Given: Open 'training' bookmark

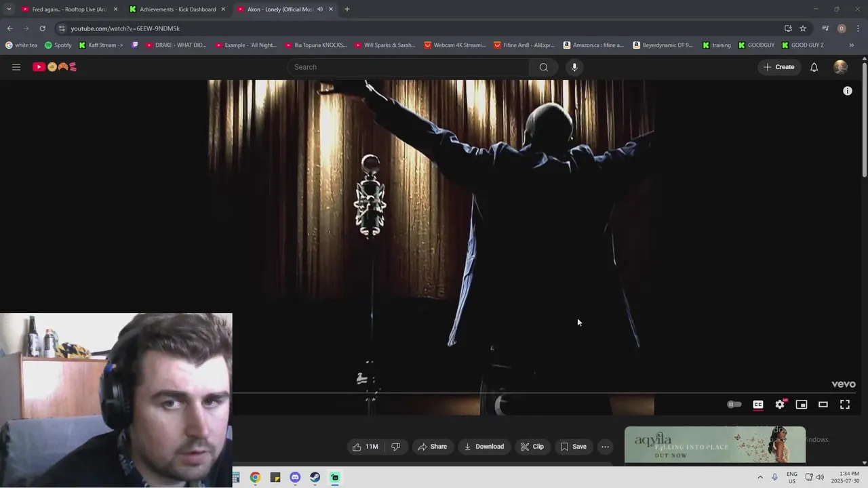Looking at the screenshot, I should (x=717, y=45).
